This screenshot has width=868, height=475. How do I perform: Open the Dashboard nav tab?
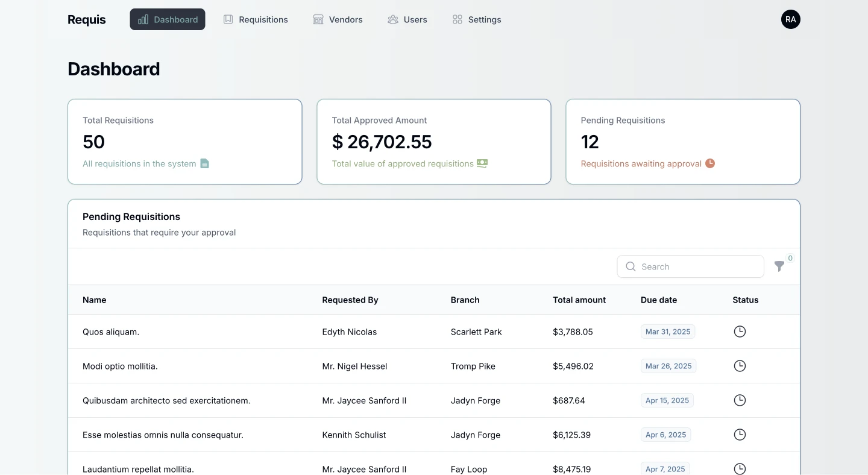click(168, 19)
